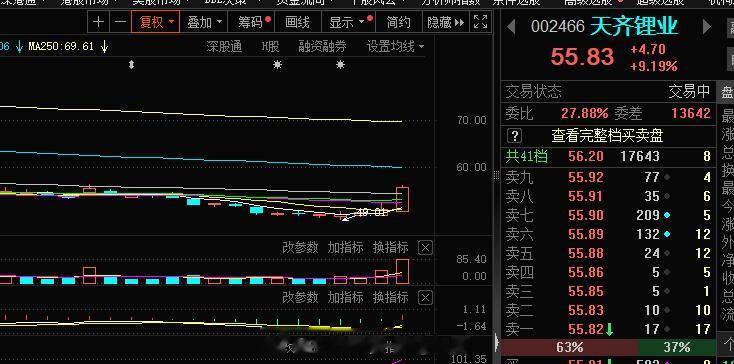The width and height of the screenshot is (734, 364).
Task: Close the volume indicator panel
Action: coord(425,248)
